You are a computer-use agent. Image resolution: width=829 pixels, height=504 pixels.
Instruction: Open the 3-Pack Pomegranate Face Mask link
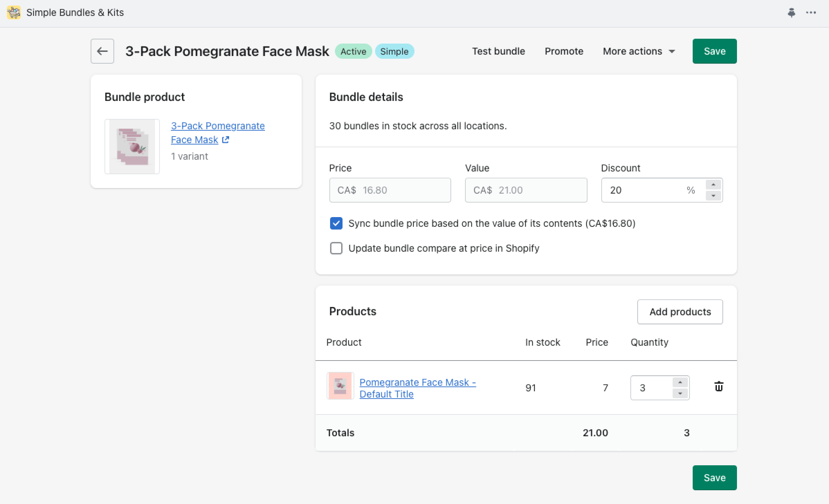point(218,133)
